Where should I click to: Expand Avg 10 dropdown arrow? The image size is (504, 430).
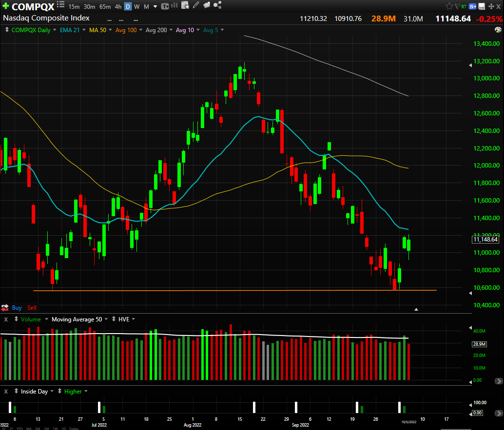[x=198, y=30]
